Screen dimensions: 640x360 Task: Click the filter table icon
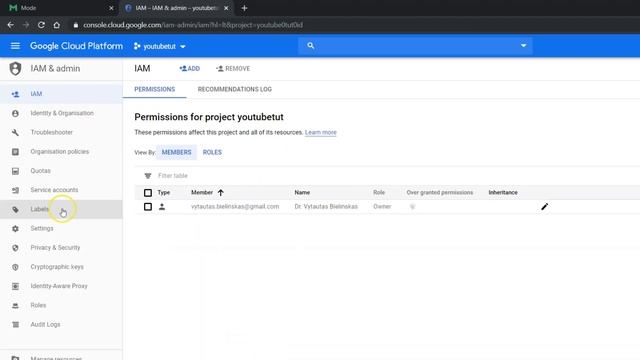point(148,176)
